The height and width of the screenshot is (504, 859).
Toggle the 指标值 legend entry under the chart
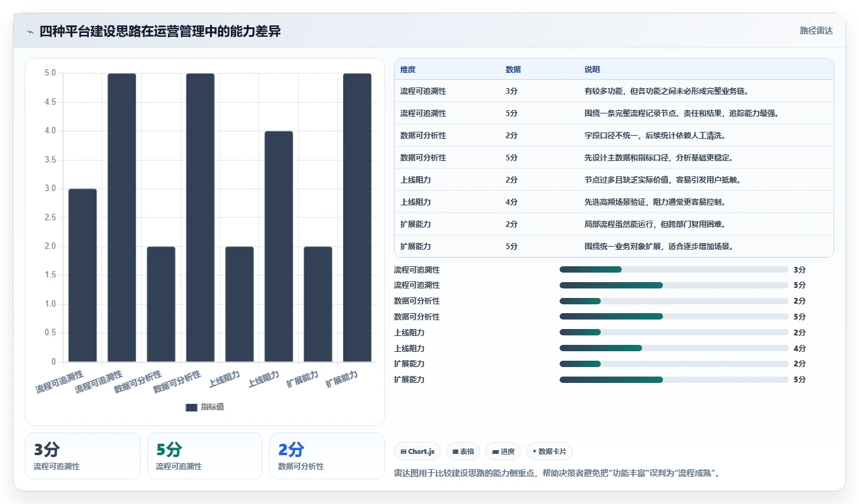click(x=204, y=407)
